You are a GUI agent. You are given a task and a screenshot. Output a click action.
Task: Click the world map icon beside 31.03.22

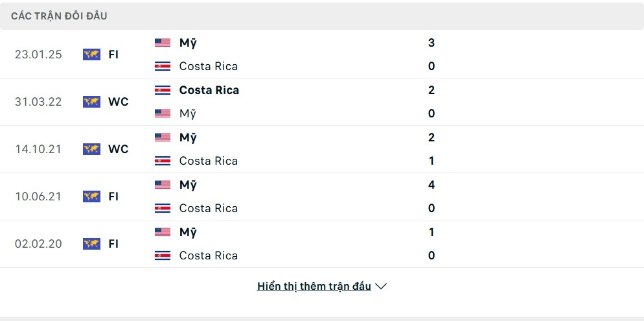91,102
